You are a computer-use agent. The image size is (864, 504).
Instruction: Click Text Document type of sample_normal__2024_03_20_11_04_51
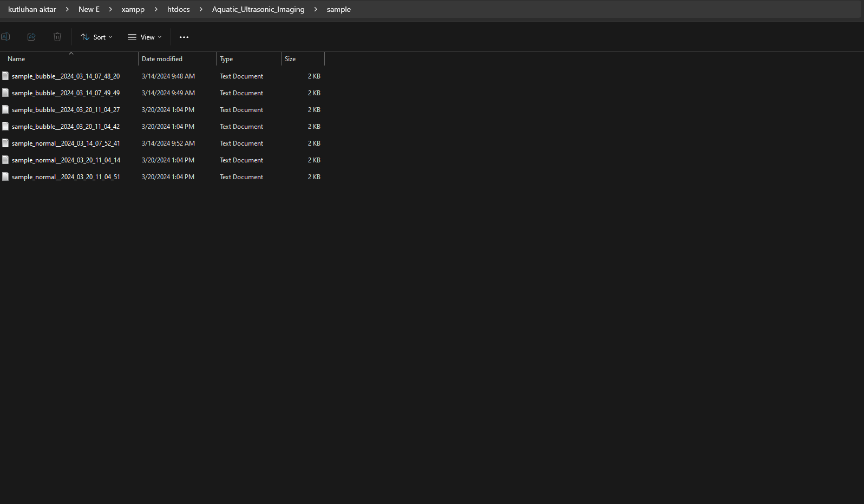coord(241,177)
